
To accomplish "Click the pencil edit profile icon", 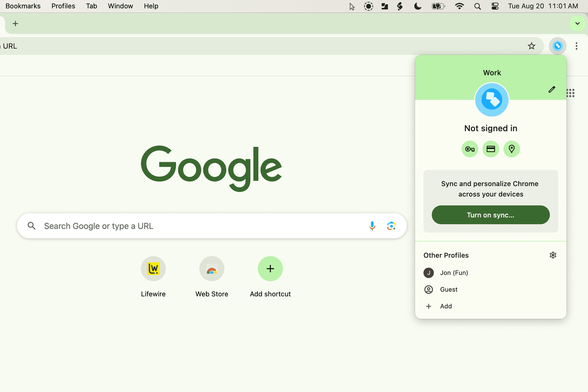I will click(552, 89).
